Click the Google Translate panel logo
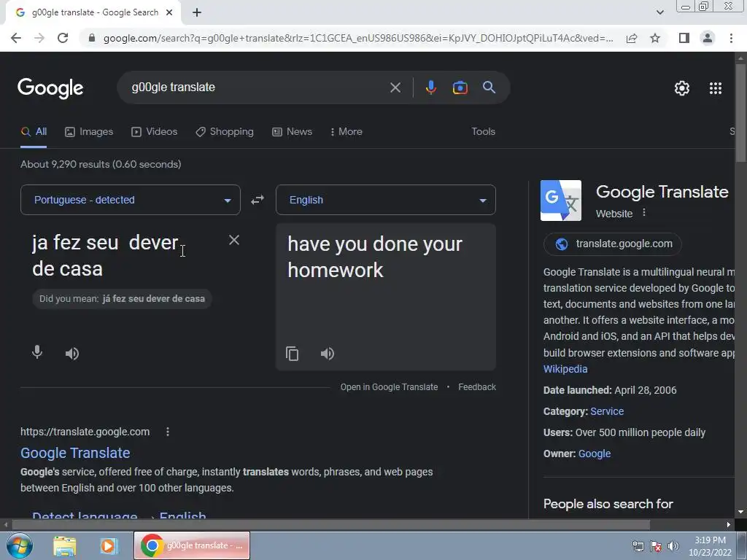This screenshot has width=747, height=560. coord(561,201)
